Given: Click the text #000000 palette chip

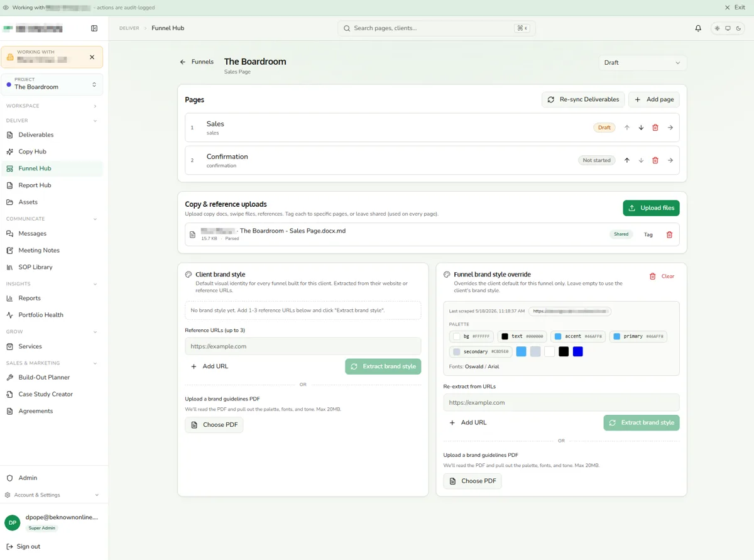Looking at the screenshot, I should (522, 336).
